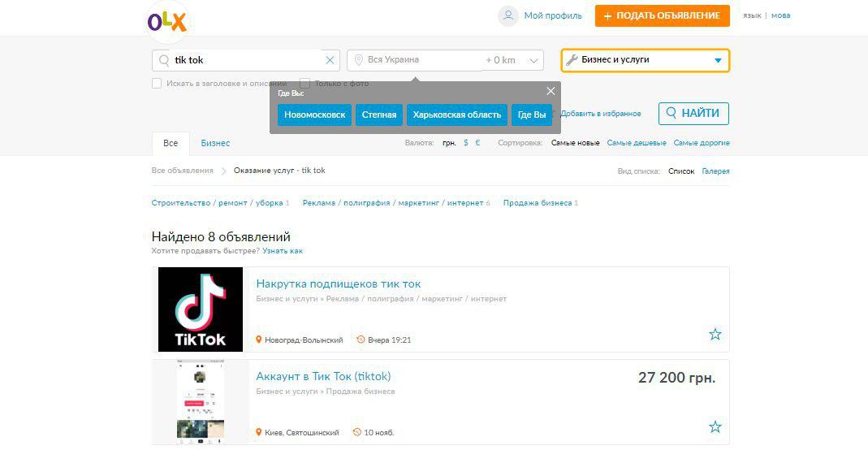Click the OLX logo
868x450 pixels.
coord(167,22)
